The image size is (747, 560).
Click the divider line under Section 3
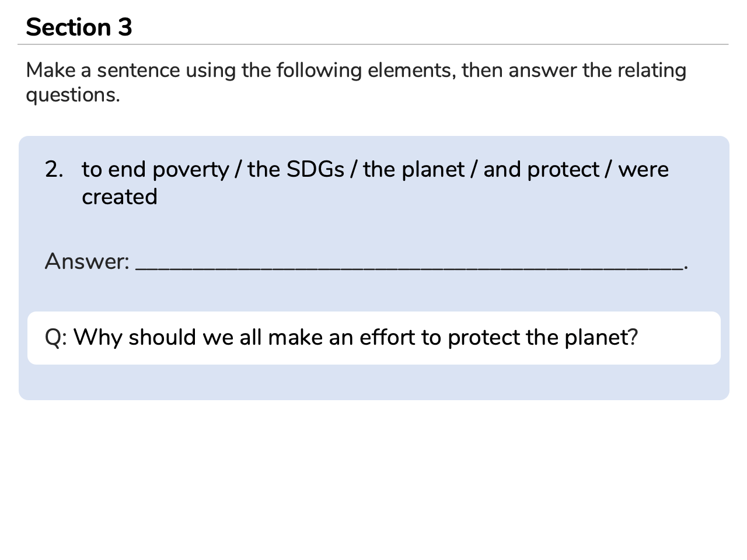[x=373, y=44]
